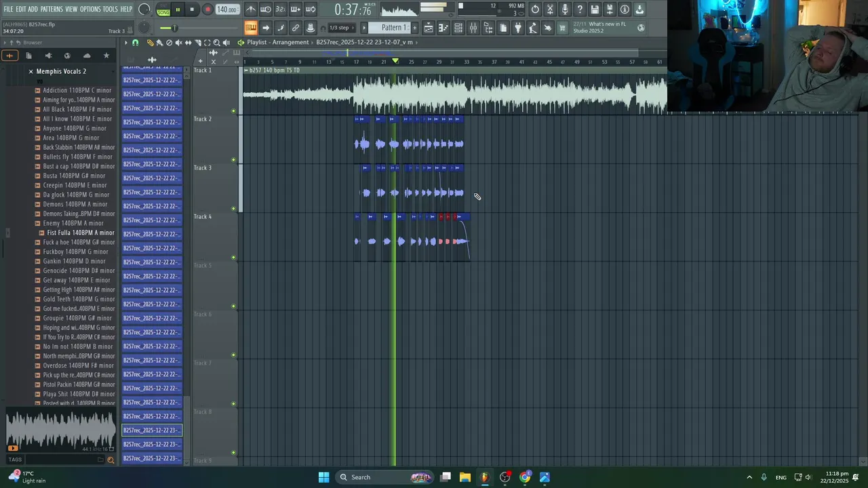868x488 pixels.
Task: Open the playlist options menu arrow
Action: click(x=126, y=43)
